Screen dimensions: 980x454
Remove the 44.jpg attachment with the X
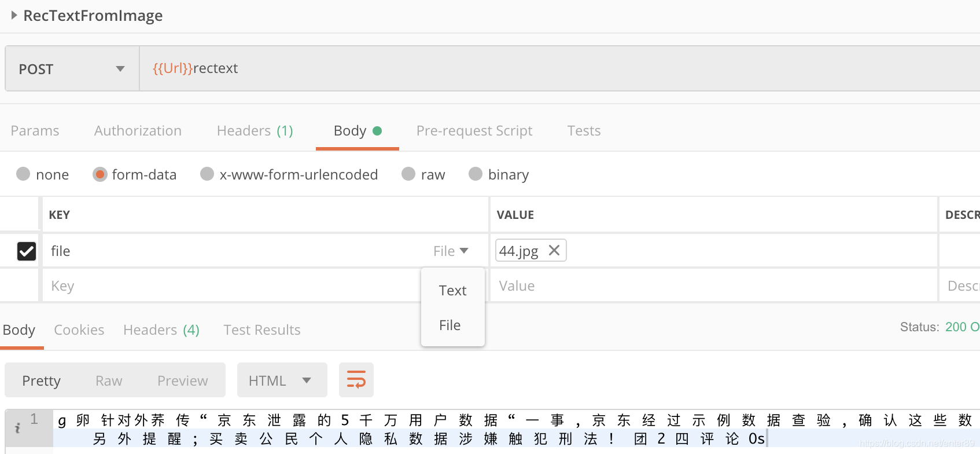coord(554,250)
